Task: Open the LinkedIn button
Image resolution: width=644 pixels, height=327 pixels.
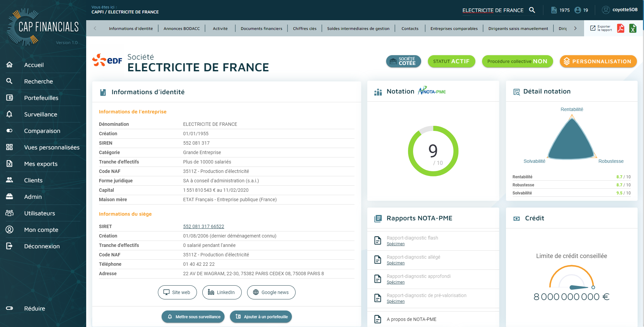Action: pos(222,292)
